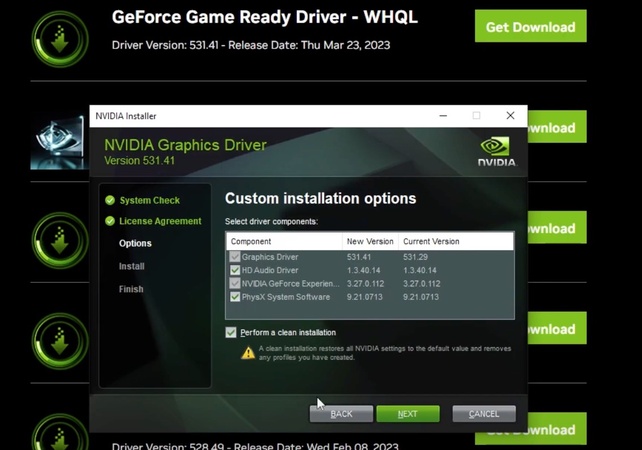Click the yellow warning icon below clean installation
642x450 pixels.
click(247, 353)
